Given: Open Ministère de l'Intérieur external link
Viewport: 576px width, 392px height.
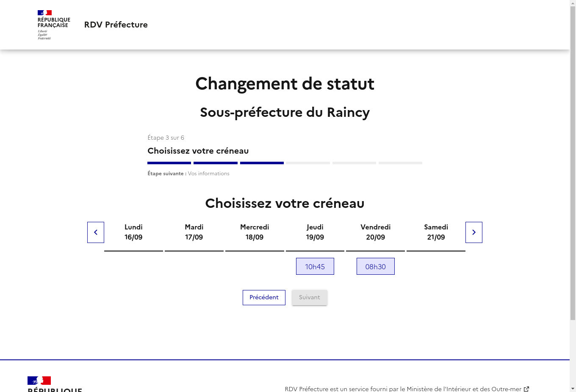Looking at the screenshot, I should (407, 389).
